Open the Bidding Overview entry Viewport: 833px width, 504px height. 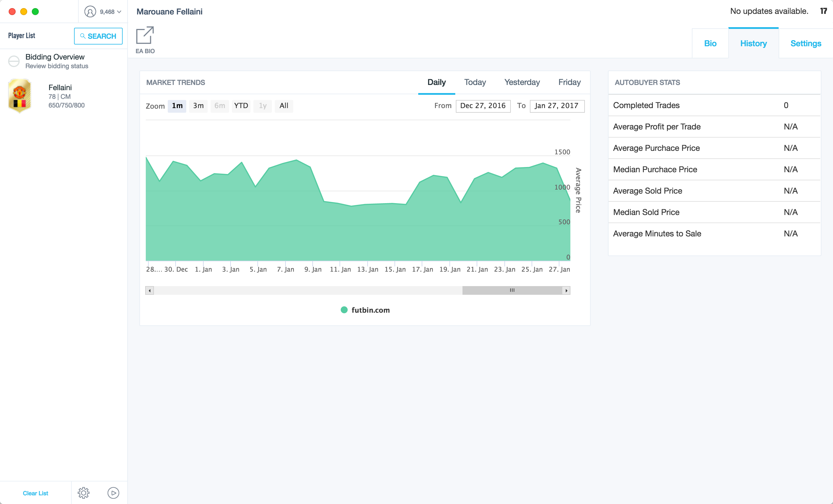(x=64, y=61)
